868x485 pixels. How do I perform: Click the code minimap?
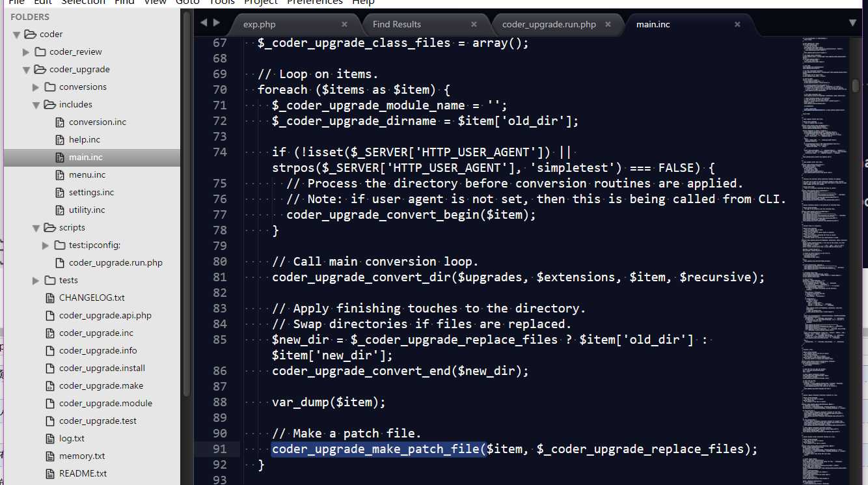pos(824,260)
